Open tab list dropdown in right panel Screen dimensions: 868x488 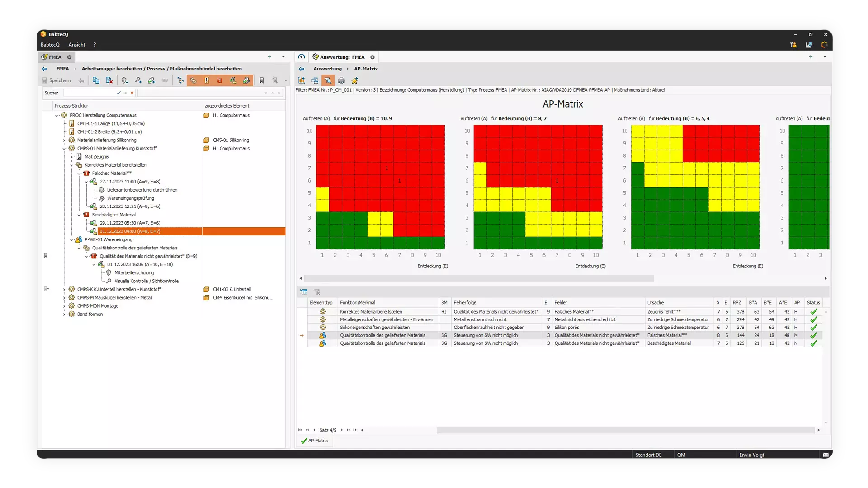click(x=825, y=57)
